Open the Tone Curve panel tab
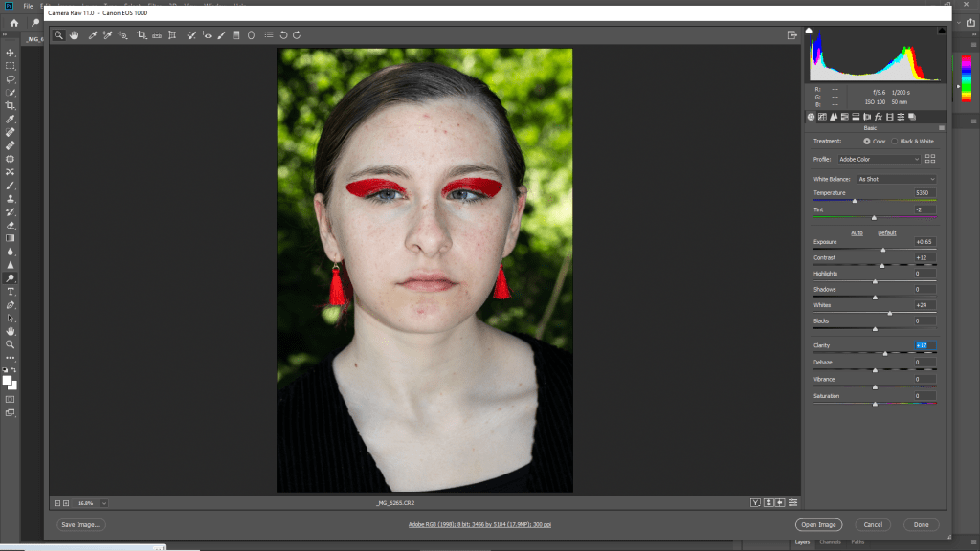This screenshot has width=980, height=551. [x=822, y=117]
